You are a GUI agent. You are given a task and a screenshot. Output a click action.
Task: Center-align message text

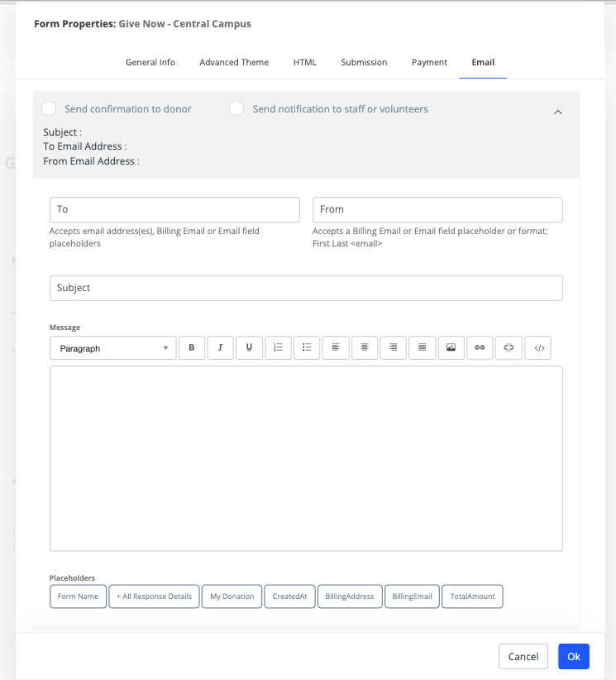365,347
